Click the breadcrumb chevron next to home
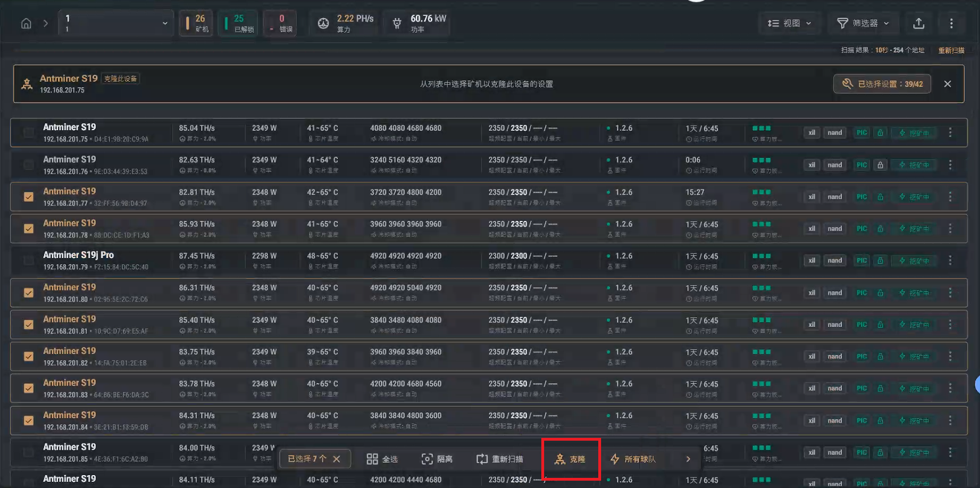 [x=46, y=24]
